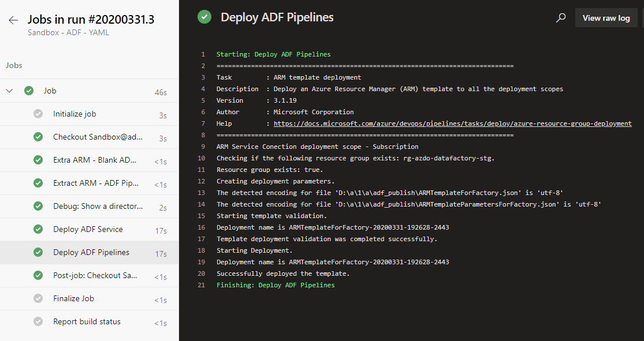Click the log line for ARMTemplateForFactory.json encoding
The width and height of the screenshot is (644, 341).
pyautogui.click(x=390, y=193)
